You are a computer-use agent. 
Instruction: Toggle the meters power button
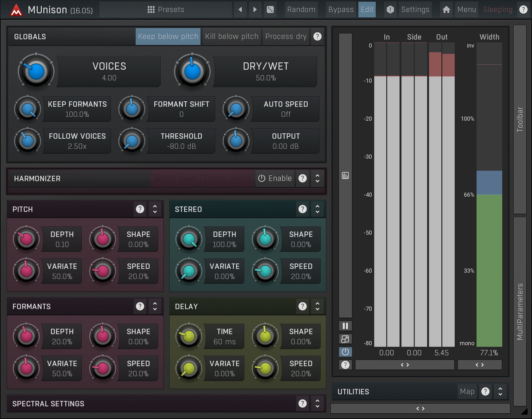point(345,352)
